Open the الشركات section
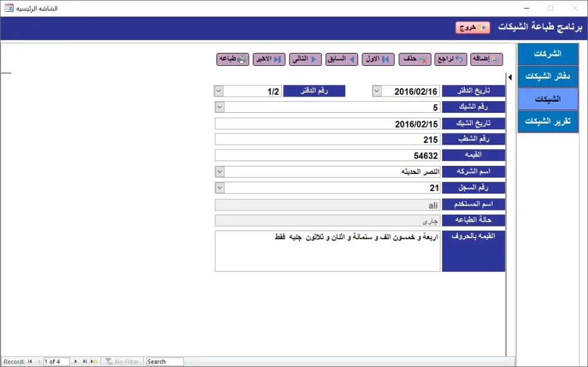The width and height of the screenshot is (588, 367). [547, 53]
